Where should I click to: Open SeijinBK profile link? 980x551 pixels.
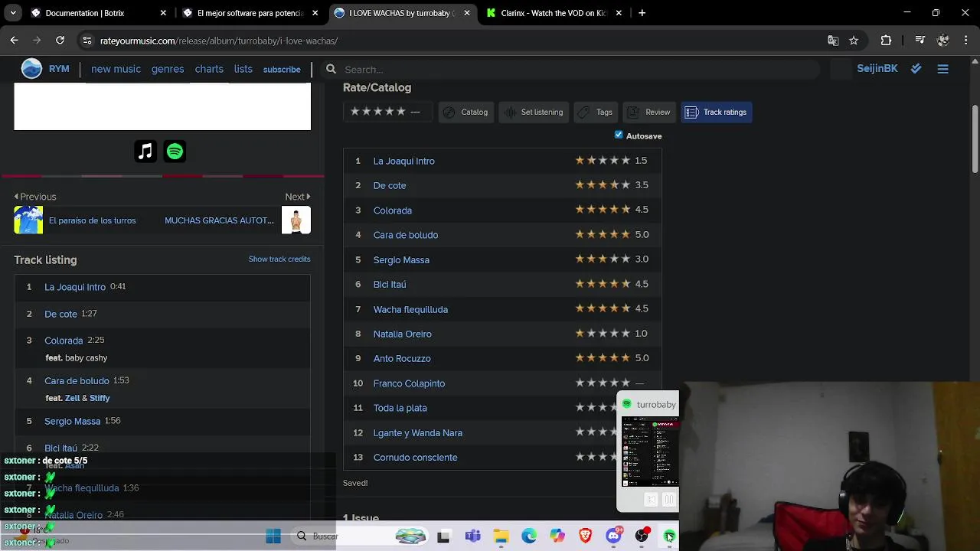pos(877,69)
